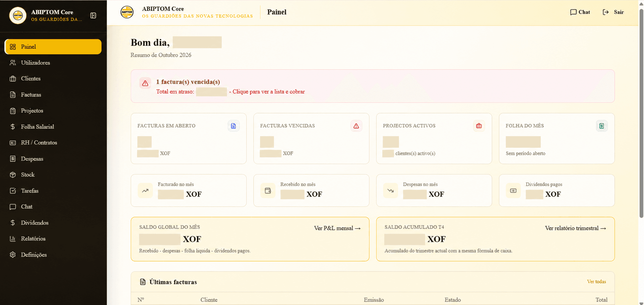Click the briefcase icon on Projectos Activos card
The height and width of the screenshot is (305, 644).
479,126
